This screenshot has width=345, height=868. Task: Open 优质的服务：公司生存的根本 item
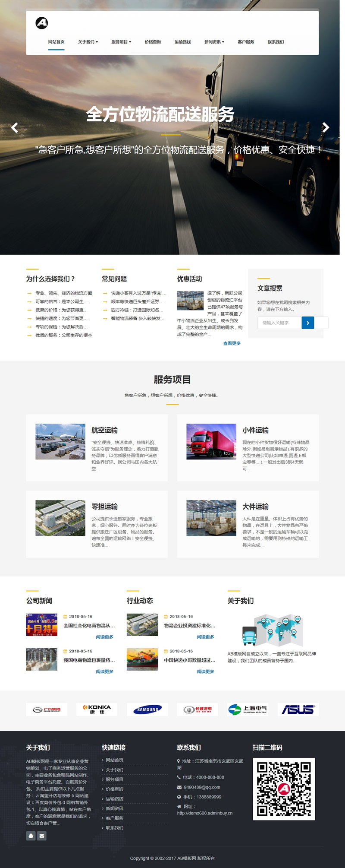coord(64,335)
